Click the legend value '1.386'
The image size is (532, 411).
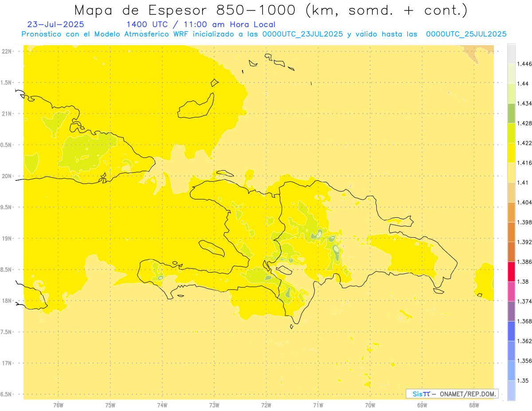point(525,262)
